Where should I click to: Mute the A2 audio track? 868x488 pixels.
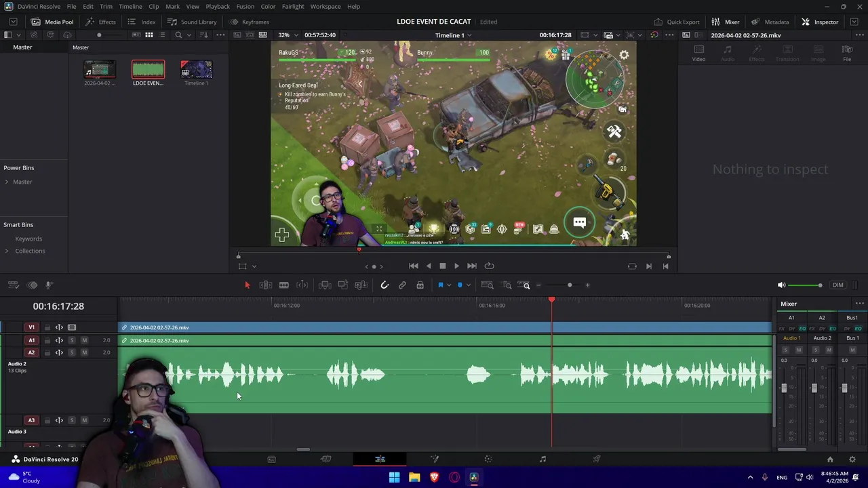pyautogui.click(x=84, y=352)
